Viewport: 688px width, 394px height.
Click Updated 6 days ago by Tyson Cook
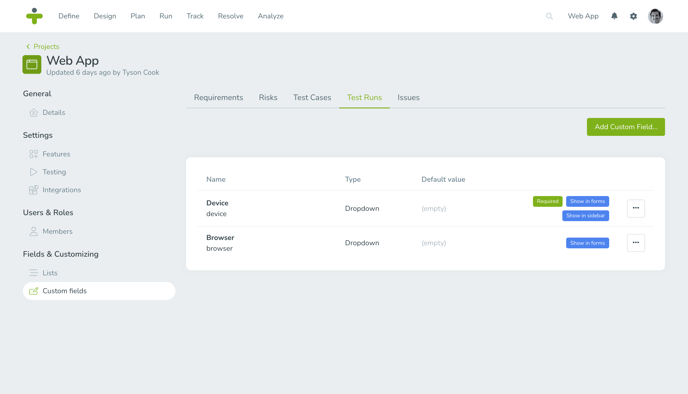pos(103,72)
